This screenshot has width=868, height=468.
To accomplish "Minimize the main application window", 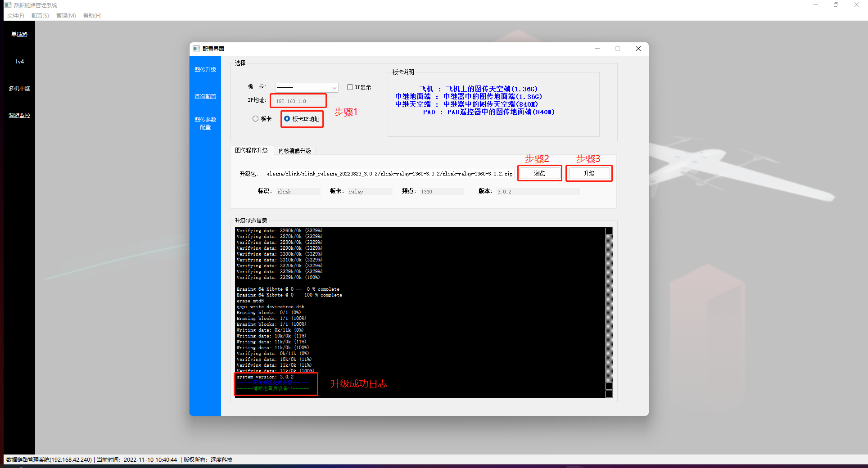I will (x=816, y=5).
